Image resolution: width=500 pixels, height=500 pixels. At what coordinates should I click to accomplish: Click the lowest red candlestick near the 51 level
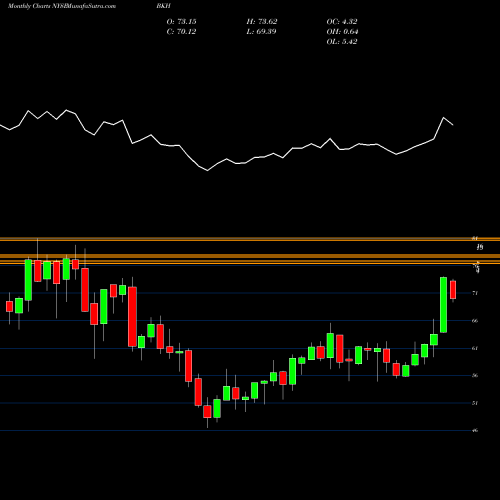[207, 412]
